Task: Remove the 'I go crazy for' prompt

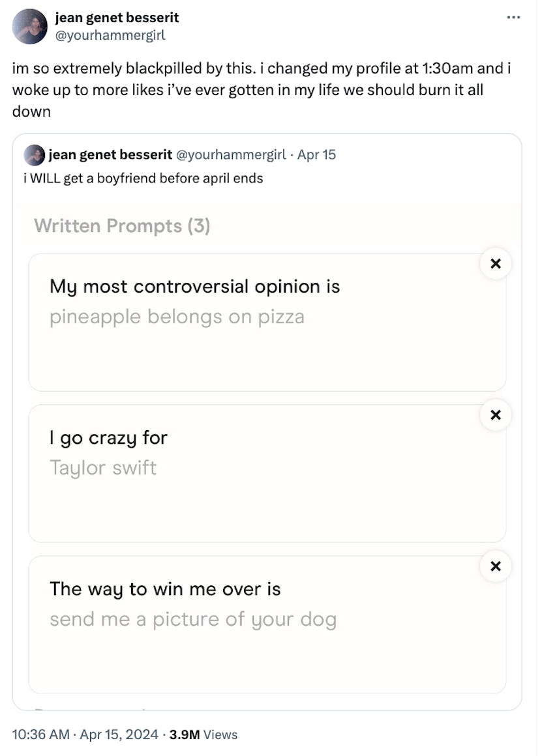Action: [x=495, y=415]
